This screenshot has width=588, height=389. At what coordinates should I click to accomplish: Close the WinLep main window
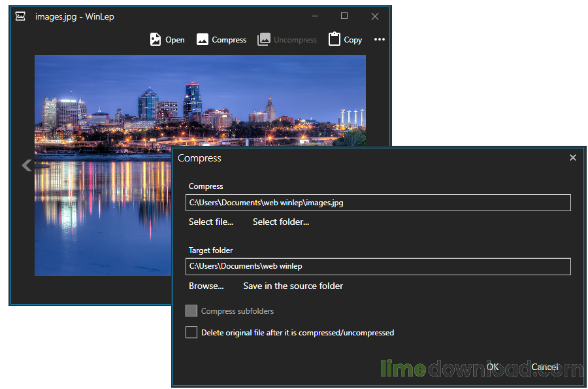pyautogui.click(x=375, y=16)
